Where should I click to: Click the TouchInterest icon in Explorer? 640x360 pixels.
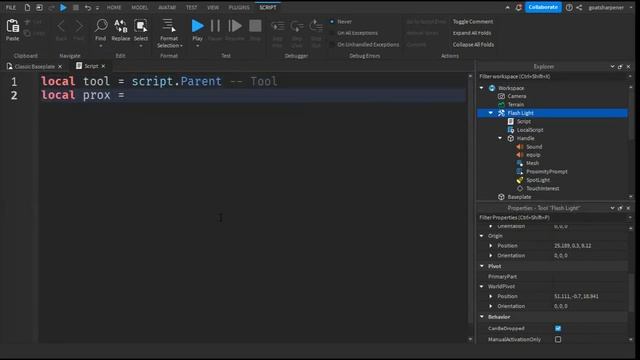[x=520, y=189]
